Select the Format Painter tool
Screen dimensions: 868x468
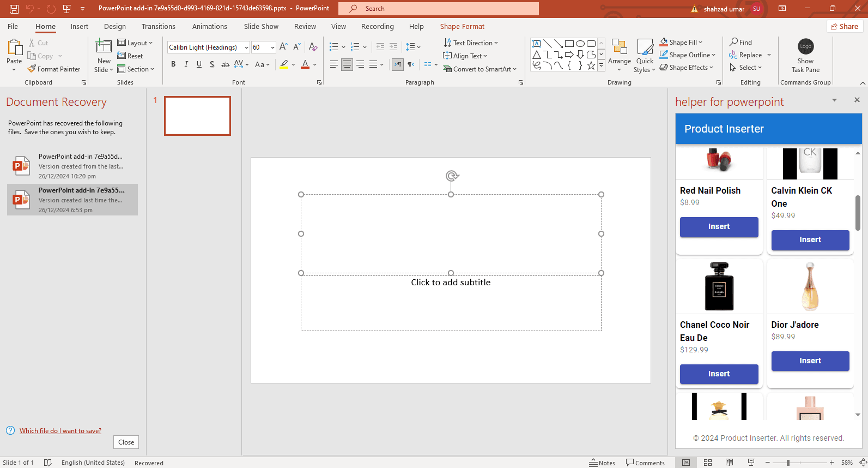pos(54,69)
